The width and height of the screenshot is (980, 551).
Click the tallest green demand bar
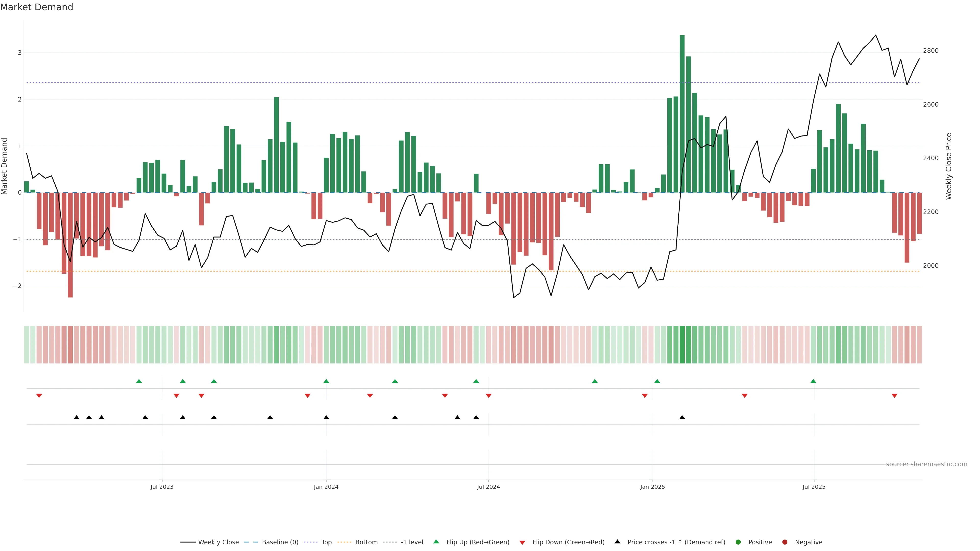(682, 114)
